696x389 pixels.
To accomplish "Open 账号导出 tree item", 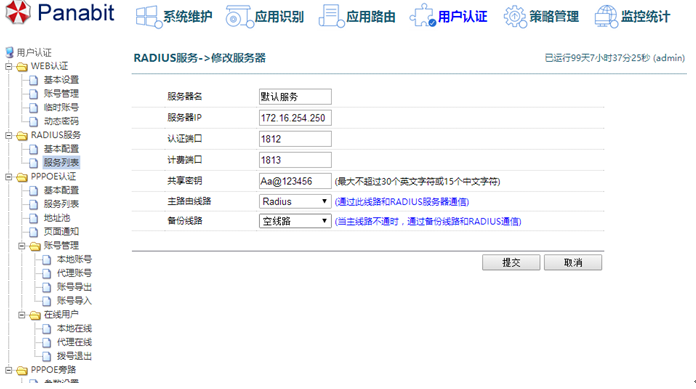I will pyautogui.click(x=74, y=287).
